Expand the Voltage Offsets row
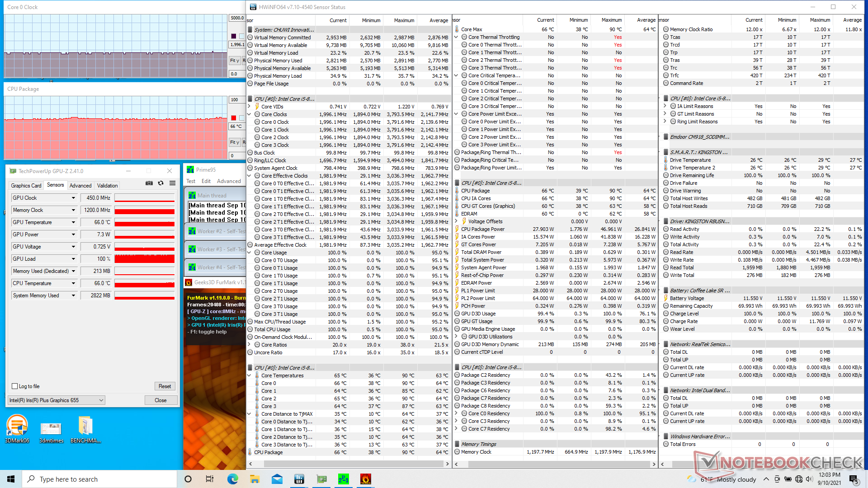This screenshot has height=488, width=868. (457, 221)
